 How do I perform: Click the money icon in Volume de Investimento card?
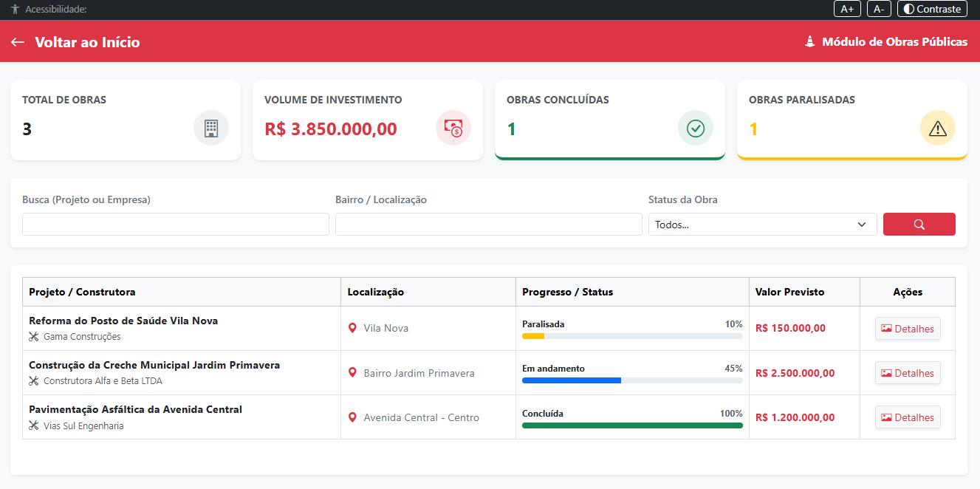[453, 129]
